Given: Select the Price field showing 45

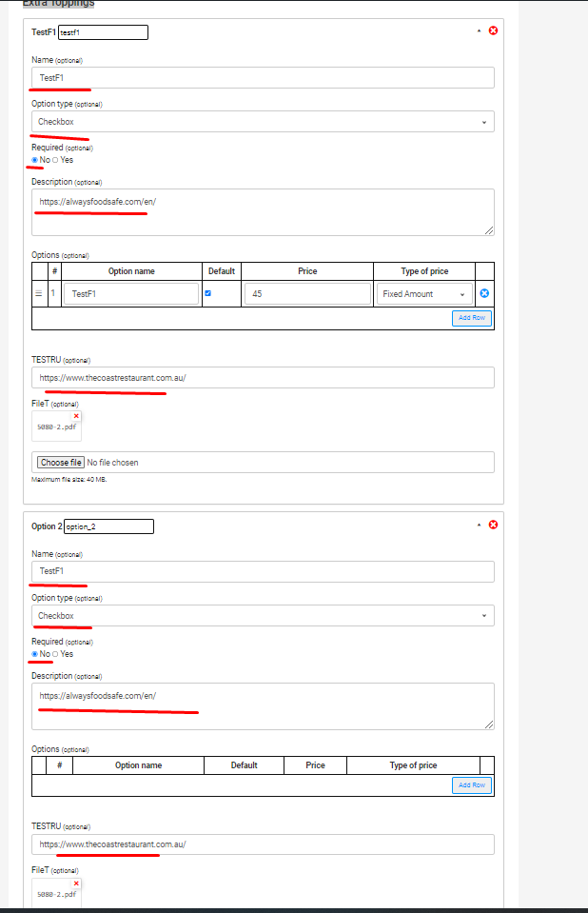Looking at the screenshot, I should pos(306,293).
